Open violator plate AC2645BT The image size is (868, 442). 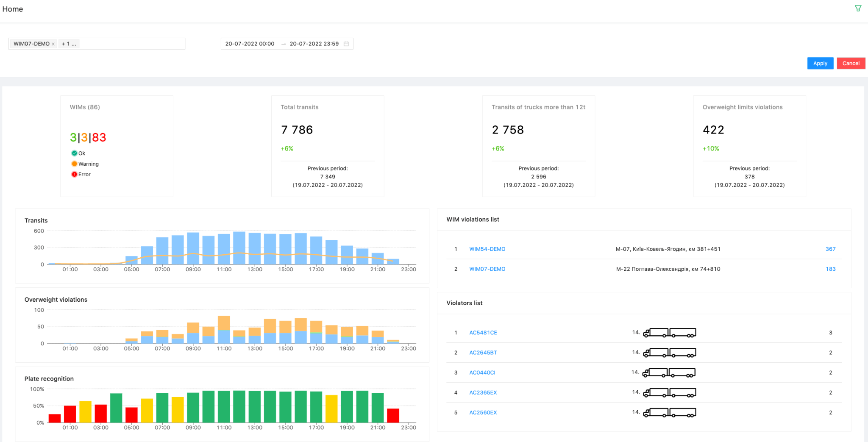[483, 353]
